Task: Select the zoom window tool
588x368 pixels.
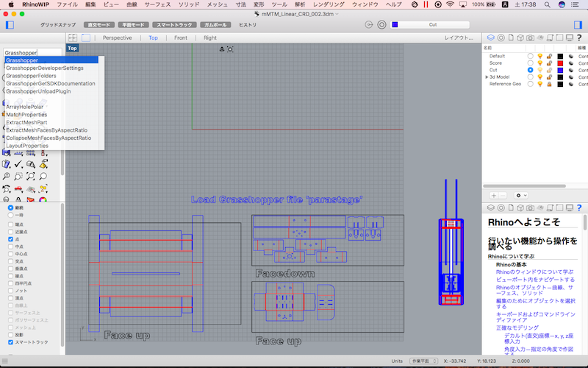Action: pos(18,176)
